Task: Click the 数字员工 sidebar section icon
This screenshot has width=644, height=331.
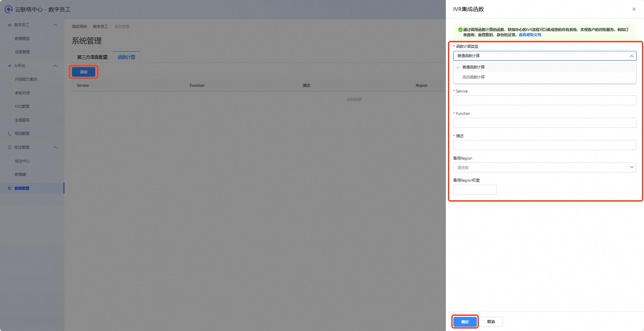Action: tap(10, 25)
